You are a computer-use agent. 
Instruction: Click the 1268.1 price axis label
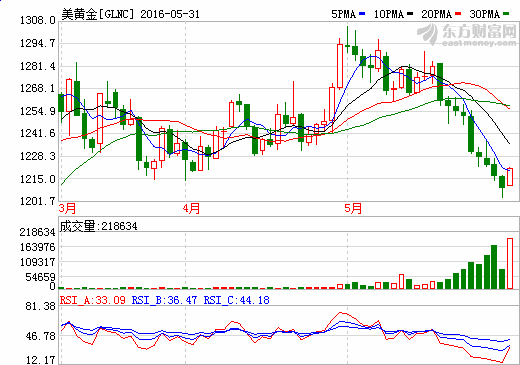coord(38,89)
